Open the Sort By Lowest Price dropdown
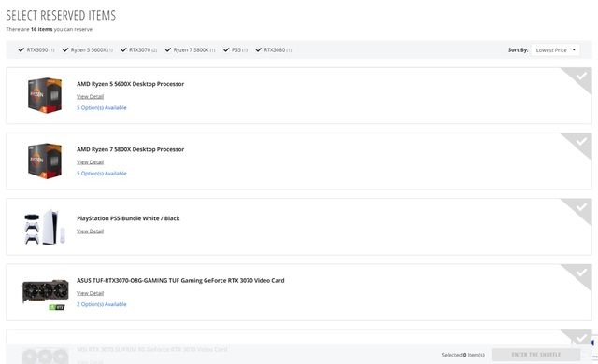Image resolution: width=598 pixels, height=364 pixels. (x=555, y=50)
